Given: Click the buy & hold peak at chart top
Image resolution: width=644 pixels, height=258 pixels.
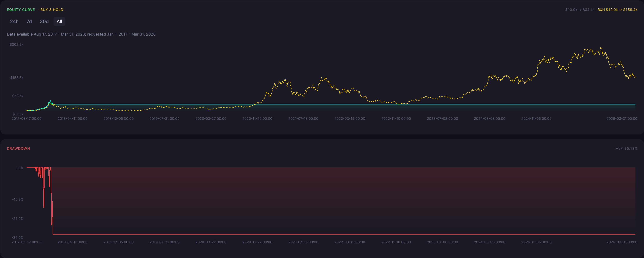Looking at the screenshot, I should click(601, 48).
